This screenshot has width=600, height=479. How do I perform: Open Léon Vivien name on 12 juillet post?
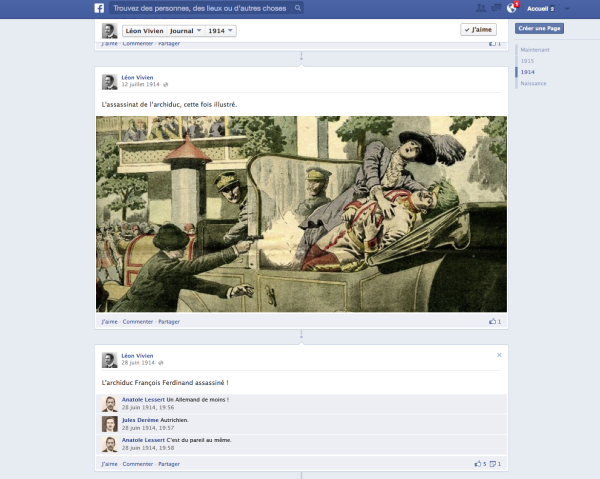coord(137,77)
